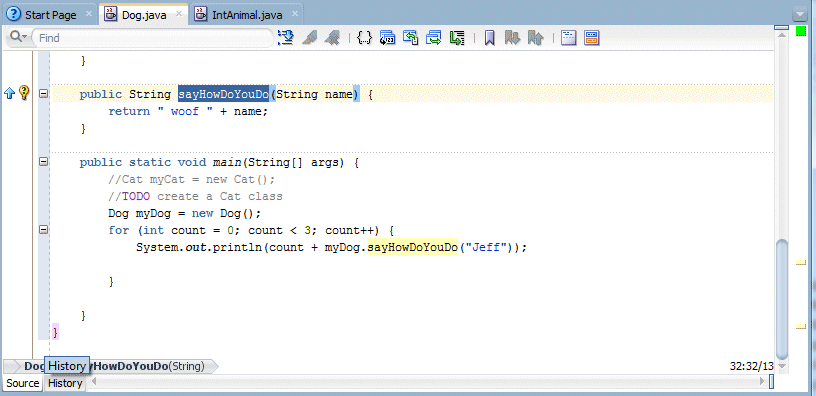Click the split handle right of horizontal scrollbar
The image size is (816, 396).
771,381
